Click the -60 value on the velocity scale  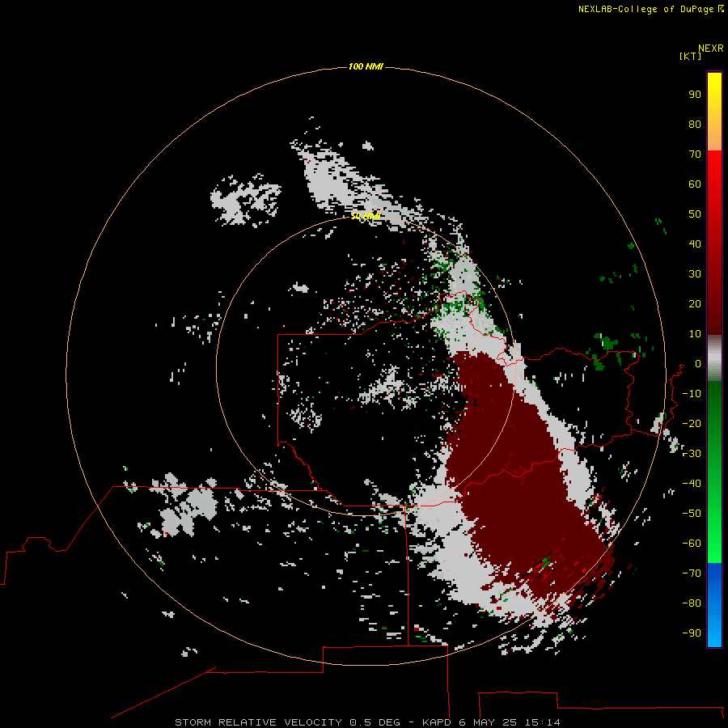692,544
